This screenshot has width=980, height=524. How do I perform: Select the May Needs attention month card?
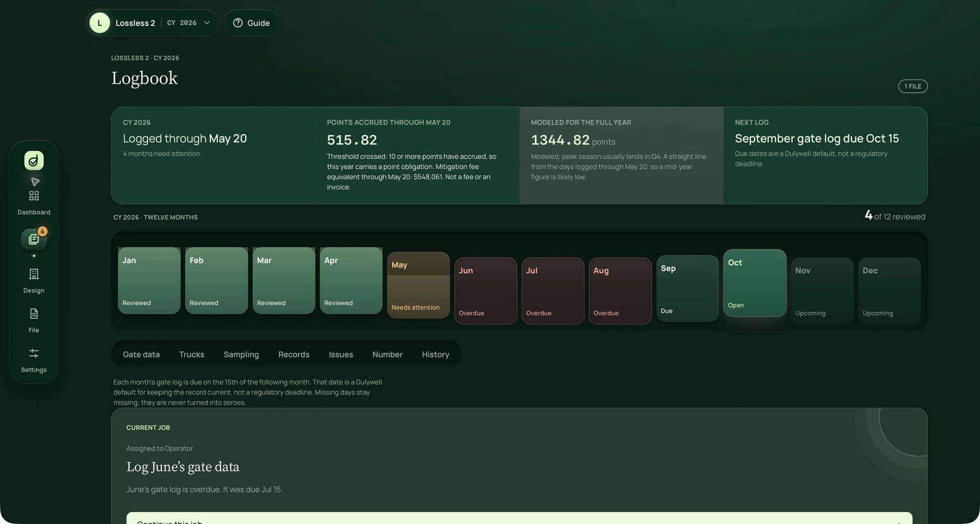point(419,285)
